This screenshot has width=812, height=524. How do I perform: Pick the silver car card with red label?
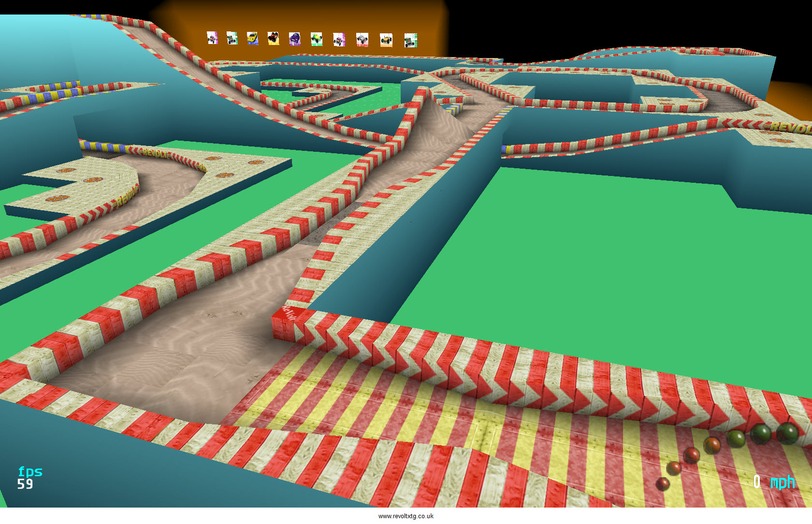[x=362, y=40]
